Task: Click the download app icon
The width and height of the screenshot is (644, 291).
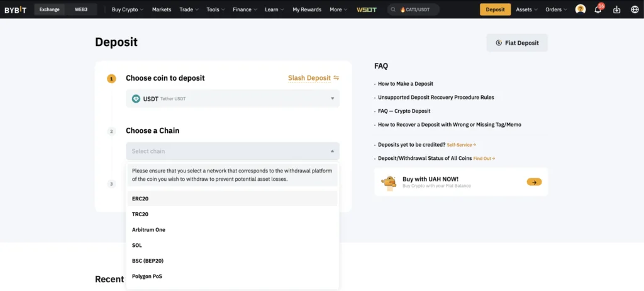Action: [x=616, y=9]
